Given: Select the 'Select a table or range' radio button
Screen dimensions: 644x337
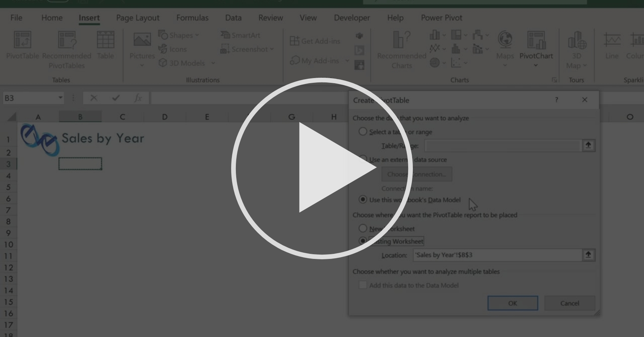Looking at the screenshot, I should coord(362,132).
